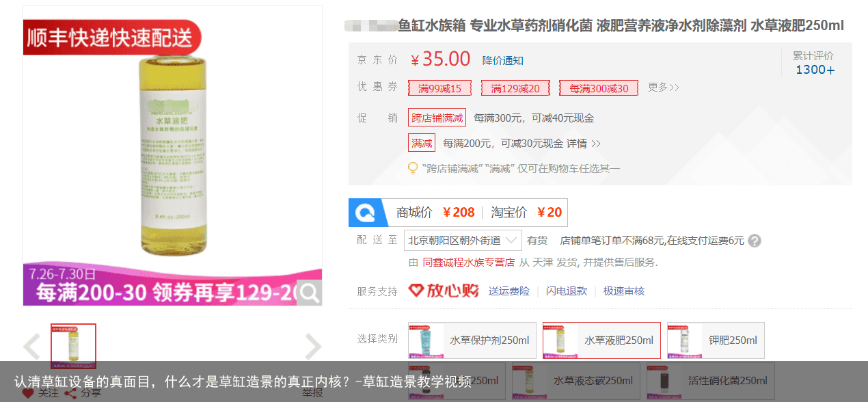Open the 北京朝阳区朝外街道 delivery address dropdown
Image resolution: width=868 pixels, height=402 pixels.
[463, 240]
